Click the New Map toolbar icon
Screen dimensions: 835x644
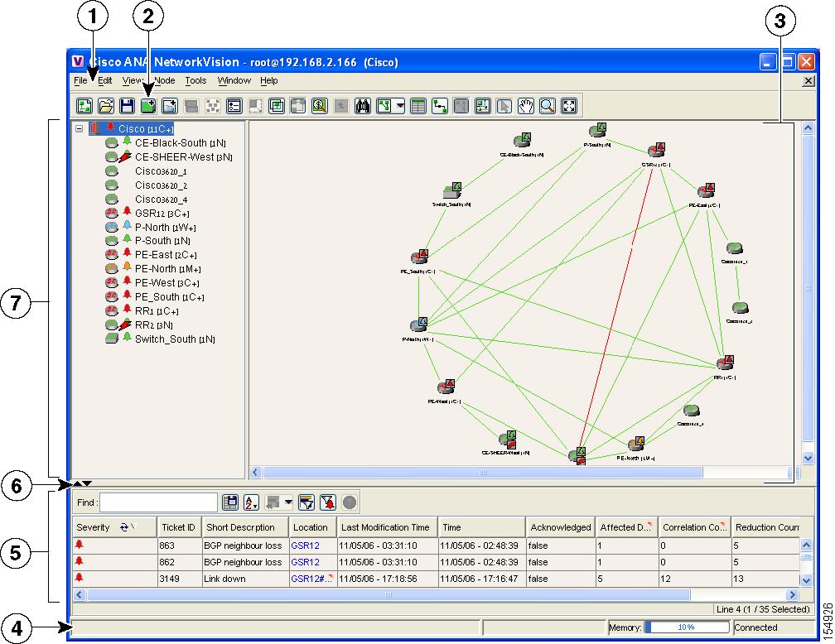coord(84,106)
